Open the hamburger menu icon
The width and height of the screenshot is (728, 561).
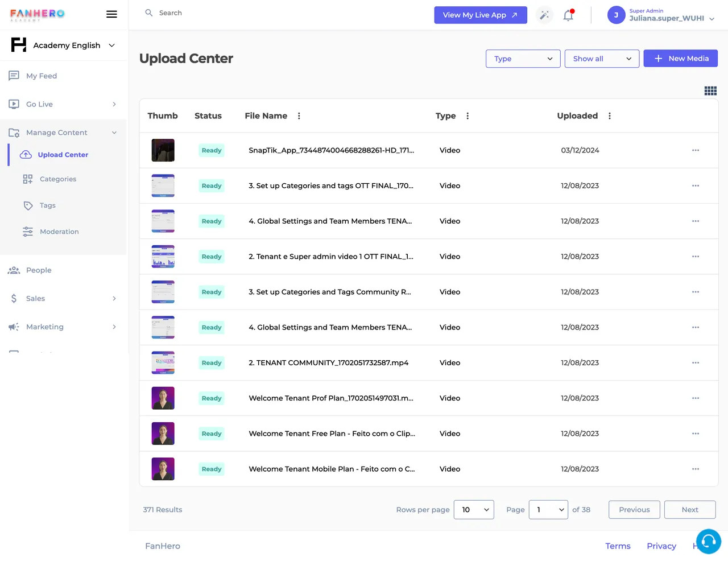pos(111,14)
